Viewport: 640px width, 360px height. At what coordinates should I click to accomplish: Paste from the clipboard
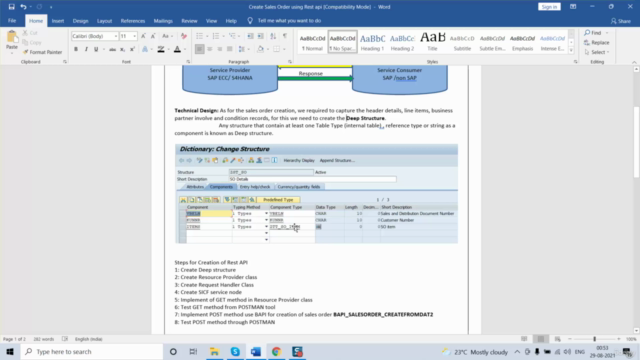click(12, 42)
